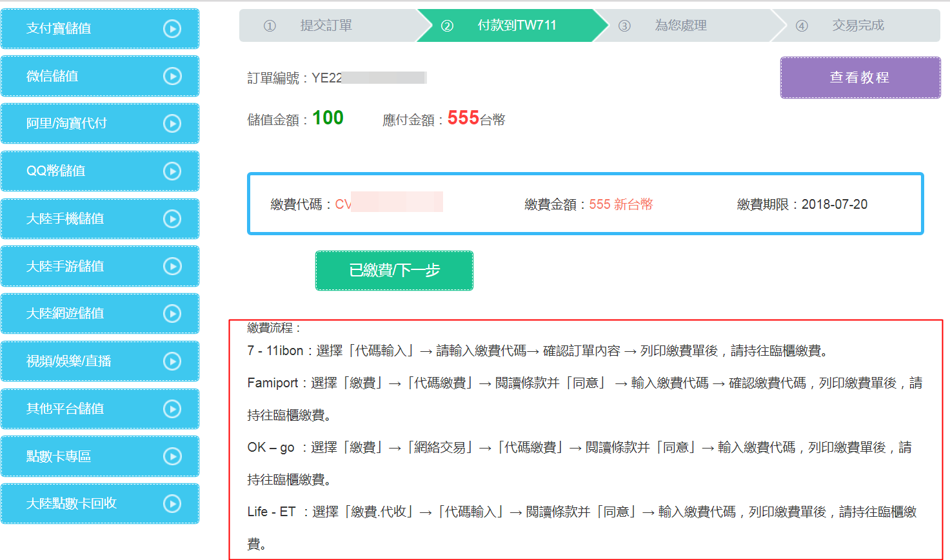Image resolution: width=950 pixels, height=560 pixels.
Task: Click the arrow icon beside 大陸網遊儲值
Action: coord(172,313)
